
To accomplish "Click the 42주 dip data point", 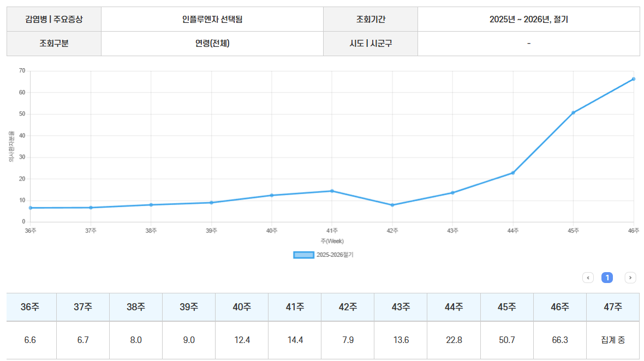I will pyautogui.click(x=392, y=205).
